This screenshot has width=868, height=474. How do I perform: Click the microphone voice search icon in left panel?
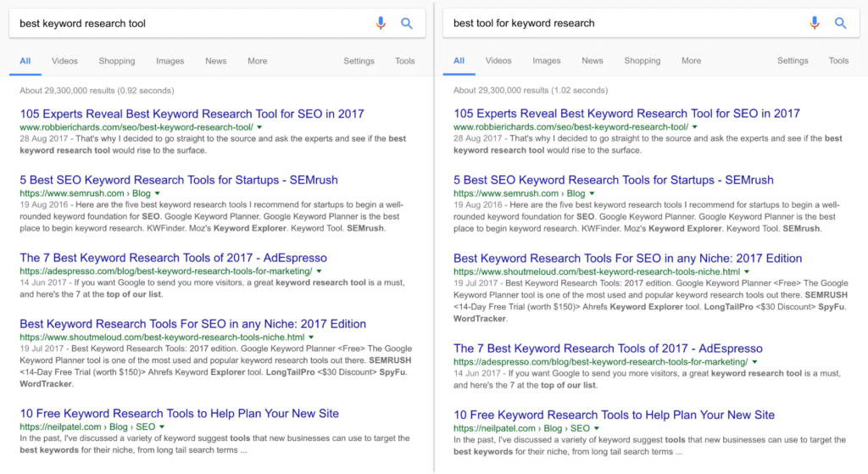[381, 24]
